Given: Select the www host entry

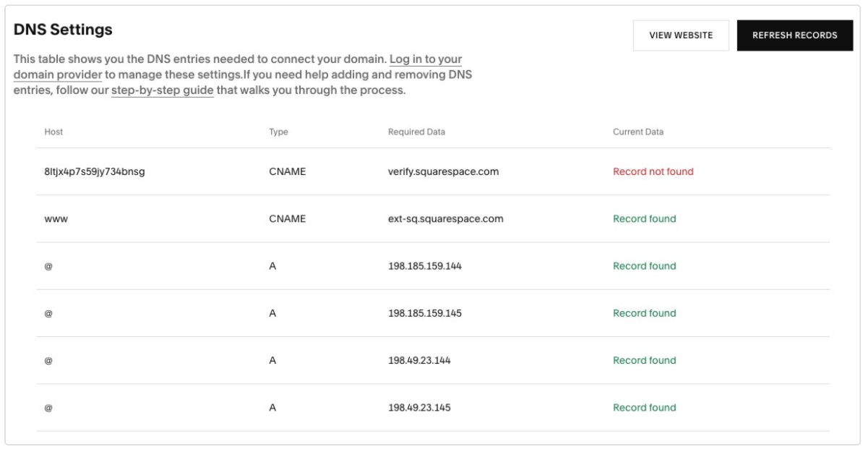Looking at the screenshot, I should [56, 219].
